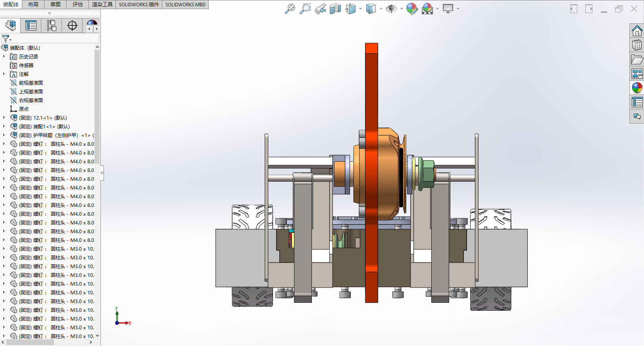Switch to the DimXpertManager crosshair tab

click(72, 25)
